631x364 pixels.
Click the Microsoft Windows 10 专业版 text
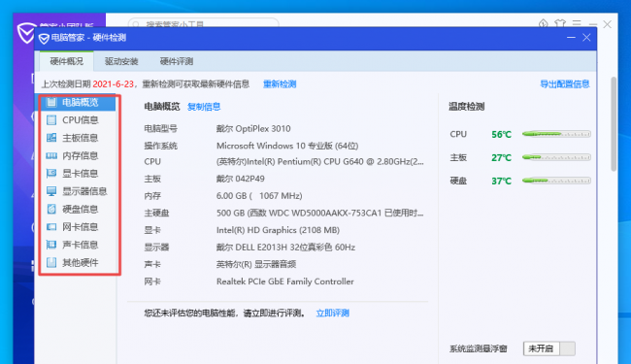(287, 146)
